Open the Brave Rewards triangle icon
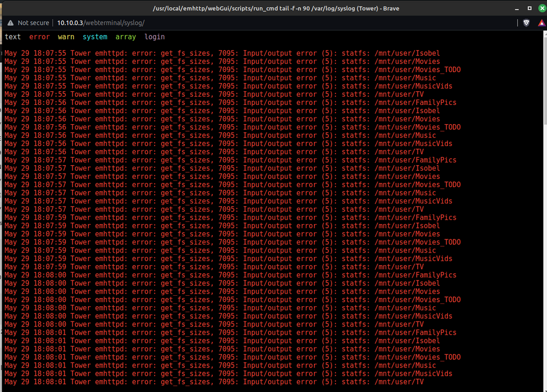The width and height of the screenshot is (547, 392). pyautogui.click(x=542, y=23)
